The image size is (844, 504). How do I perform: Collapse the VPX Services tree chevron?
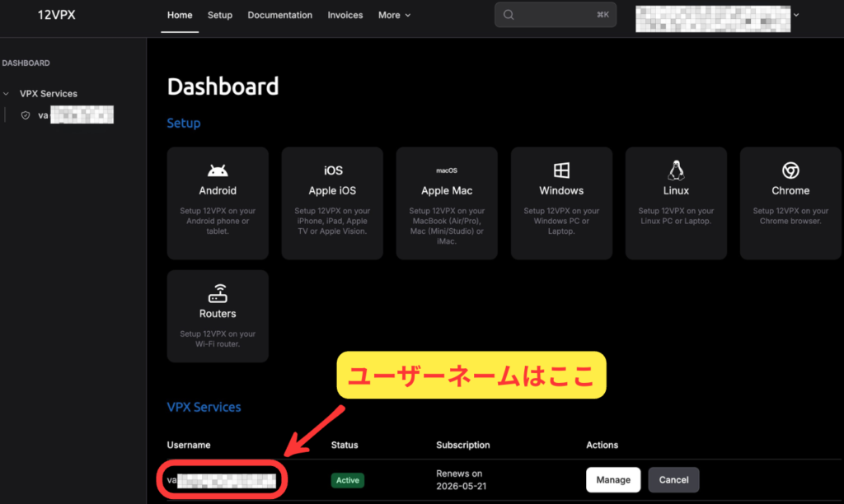(x=7, y=94)
